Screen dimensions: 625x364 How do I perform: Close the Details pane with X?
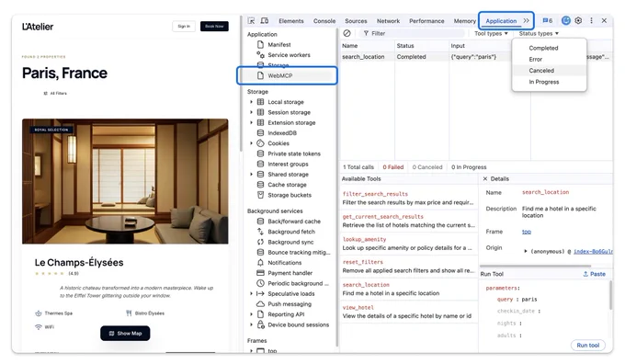pyautogui.click(x=485, y=178)
